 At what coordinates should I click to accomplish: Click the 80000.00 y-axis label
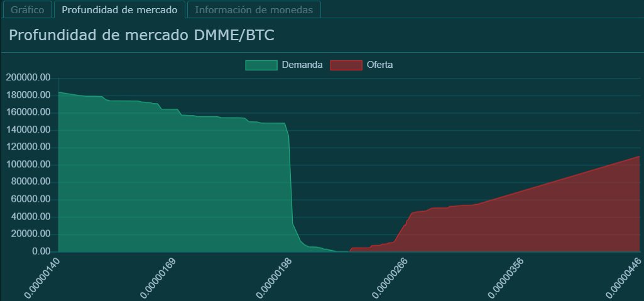[x=30, y=182]
